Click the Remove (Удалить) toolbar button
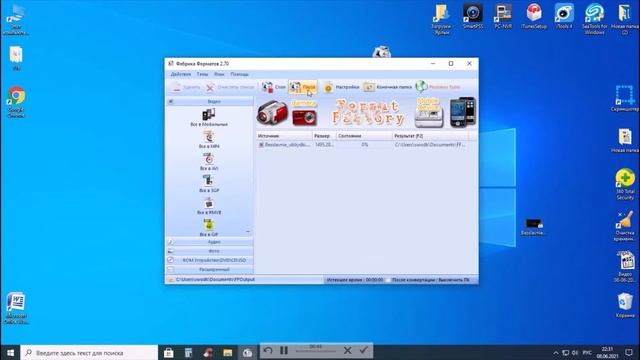Screen dimensions: 640x360 click(x=185, y=87)
